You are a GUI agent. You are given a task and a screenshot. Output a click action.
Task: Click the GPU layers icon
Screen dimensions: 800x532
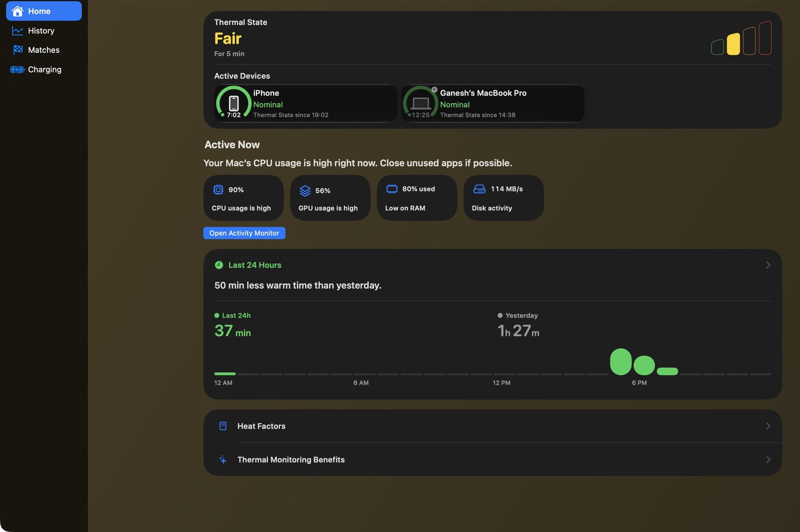coord(305,191)
